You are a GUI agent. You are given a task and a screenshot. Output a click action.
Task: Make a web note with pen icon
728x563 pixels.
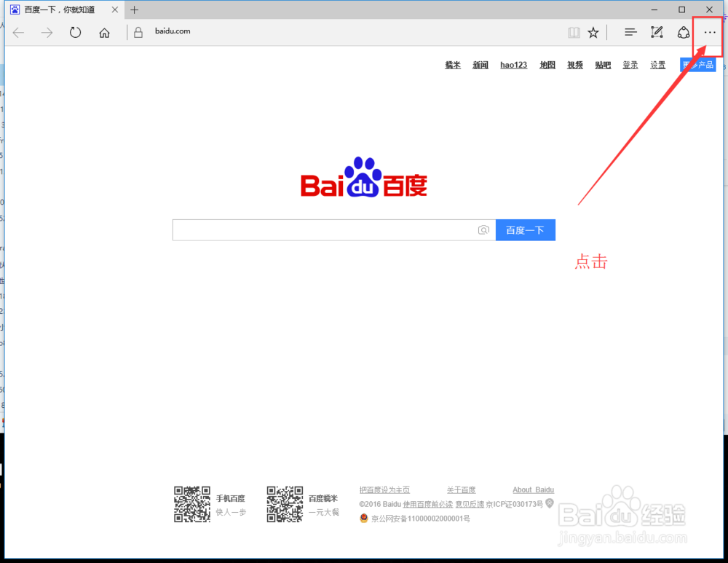(x=657, y=32)
